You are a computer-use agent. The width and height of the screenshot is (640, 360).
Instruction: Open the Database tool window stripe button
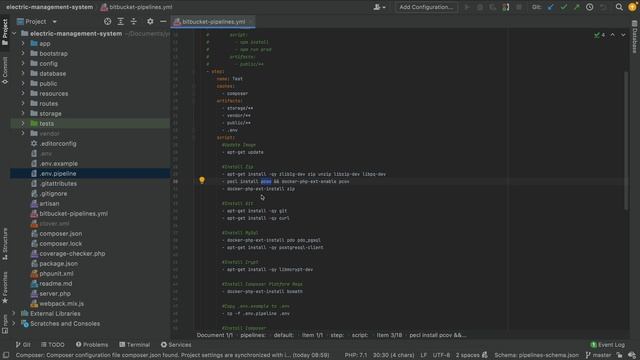pyautogui.click(x=635, y=37)
